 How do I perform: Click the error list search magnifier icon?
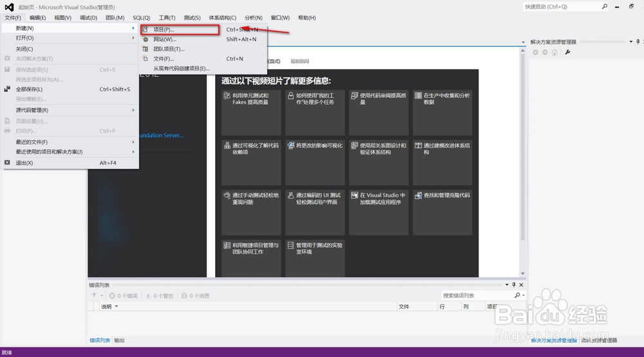517,295
